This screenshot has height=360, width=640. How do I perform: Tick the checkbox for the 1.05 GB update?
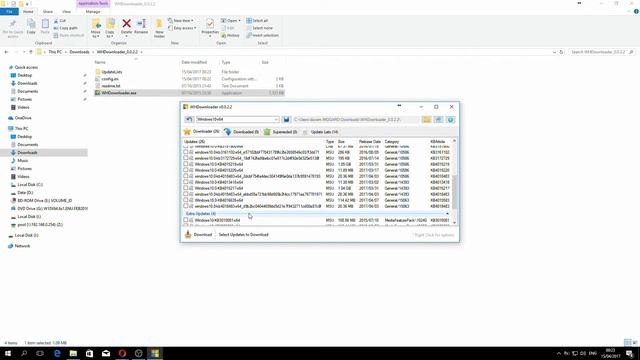[186, 164]
